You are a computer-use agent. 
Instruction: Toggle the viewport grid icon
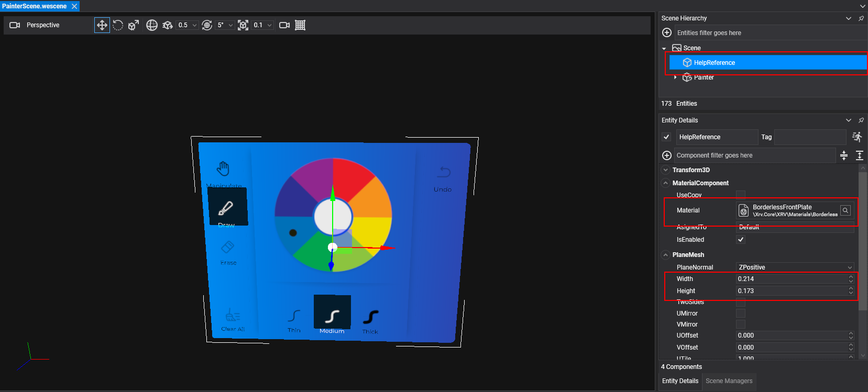tap(300, 25)
